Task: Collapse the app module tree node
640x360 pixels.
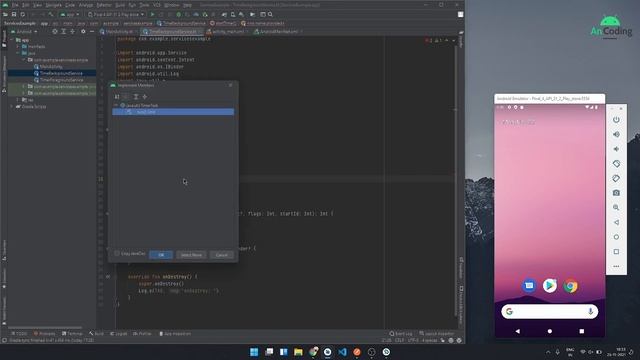Action: click(12, 40)
